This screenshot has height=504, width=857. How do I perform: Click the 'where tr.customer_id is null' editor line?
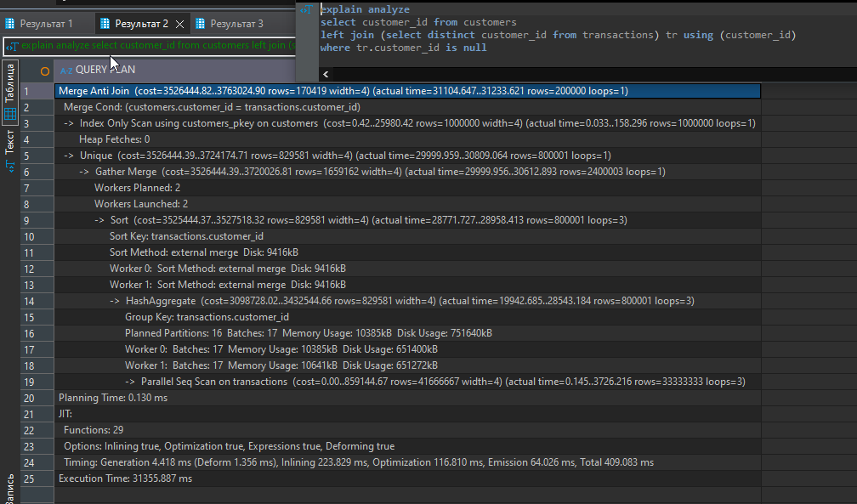point(403,48)
